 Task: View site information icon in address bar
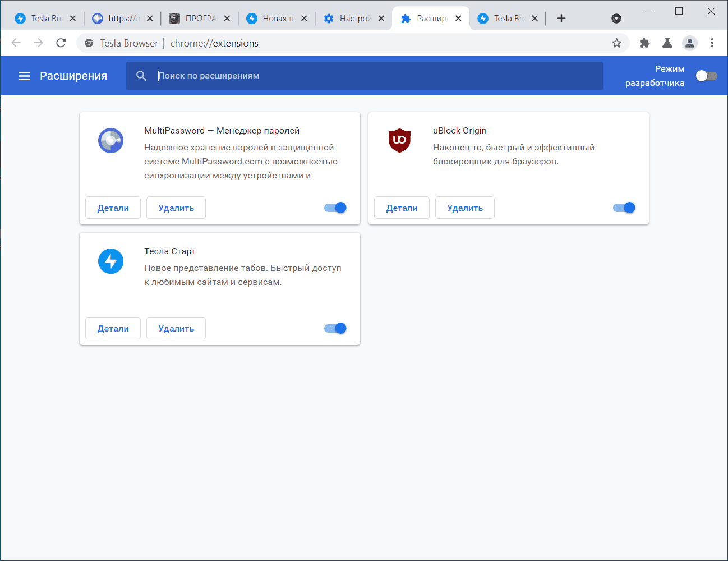coord(89,43)
